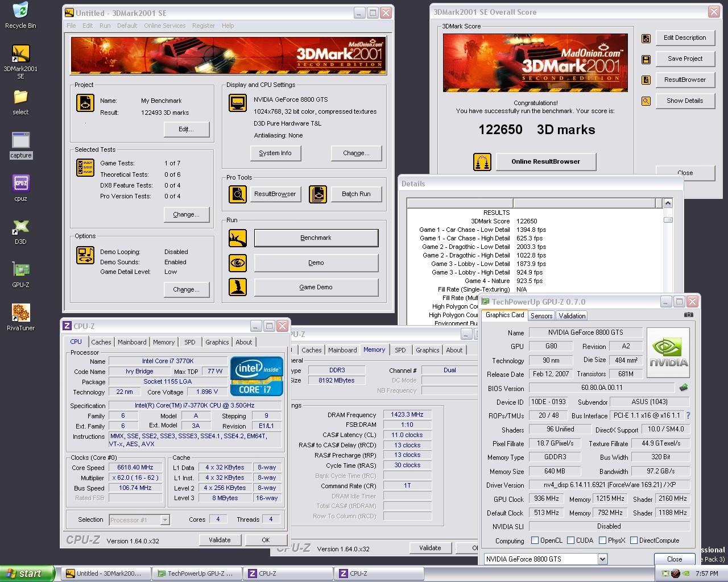The width and height of the screenshot is (728, 582).
Task: Click Validate in the front CPU-Z window
Action: tap(220, 540)
